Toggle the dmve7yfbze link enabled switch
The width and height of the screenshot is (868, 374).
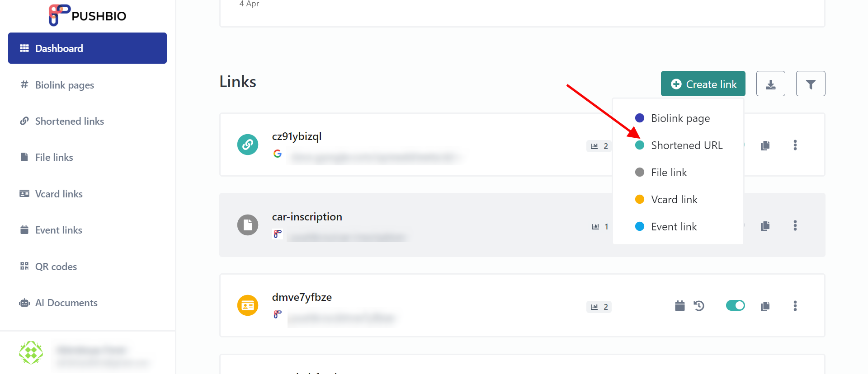(x=736, y=306)
